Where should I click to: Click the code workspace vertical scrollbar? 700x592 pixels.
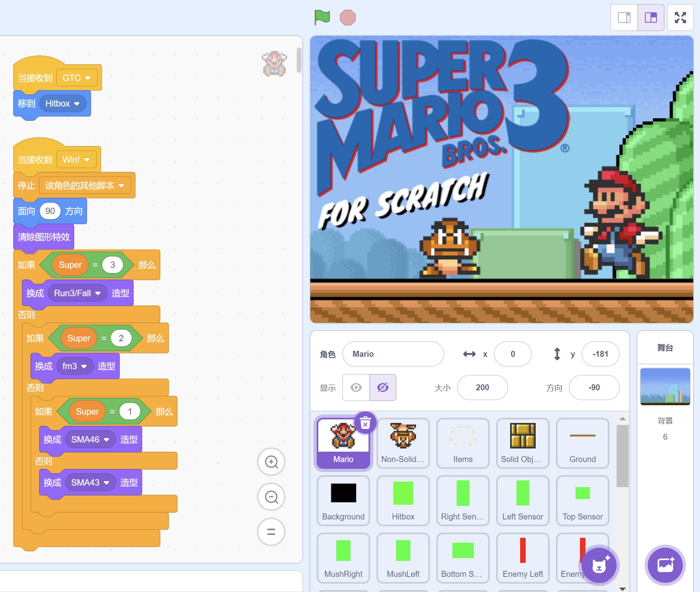click(x=299, y=60)
